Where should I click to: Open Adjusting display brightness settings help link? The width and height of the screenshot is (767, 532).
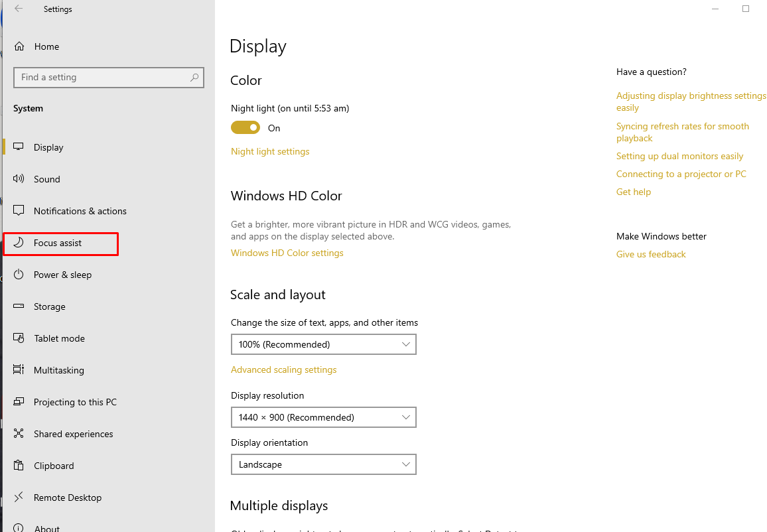[x=691, y=101]
